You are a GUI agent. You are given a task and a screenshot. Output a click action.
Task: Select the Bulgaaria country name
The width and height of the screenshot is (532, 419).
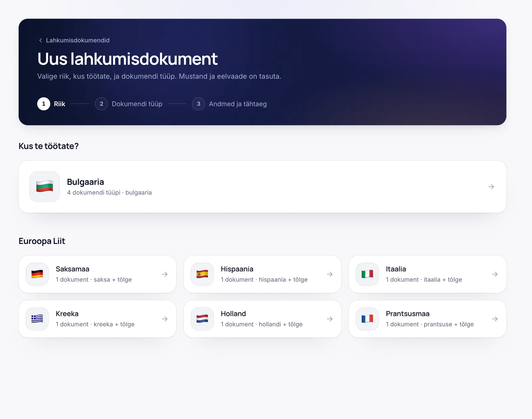85,182
